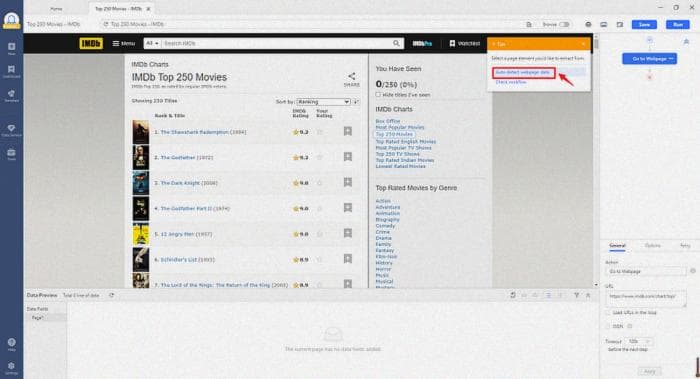This screenshot has height=379, width=700.
Task: Click the Apply button
Action: pos(650,371)
